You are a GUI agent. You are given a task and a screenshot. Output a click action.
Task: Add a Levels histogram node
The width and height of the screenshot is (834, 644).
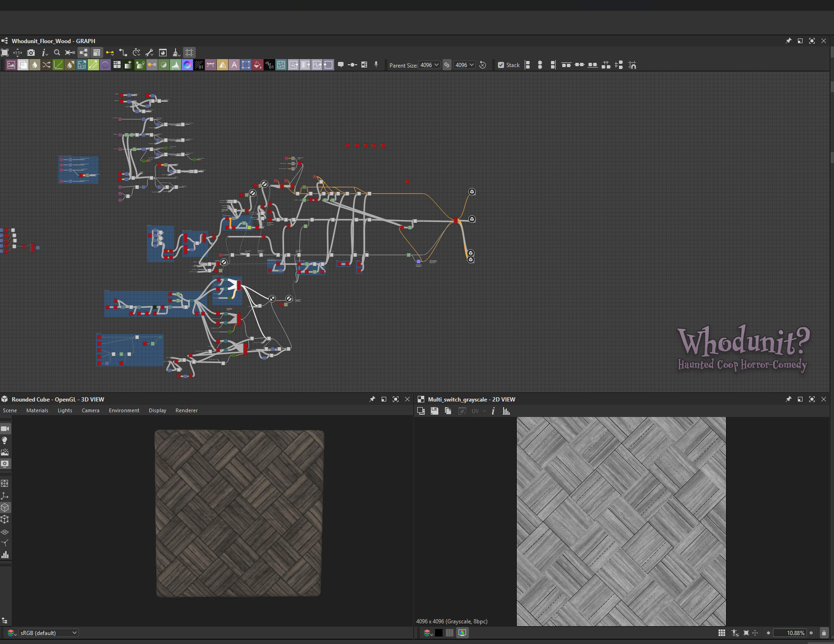176,65
